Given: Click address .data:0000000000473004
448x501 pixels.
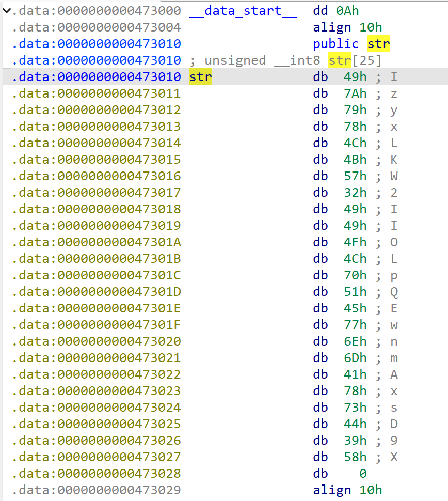Looking at the screenshot, I should click(x=96, y=27).
